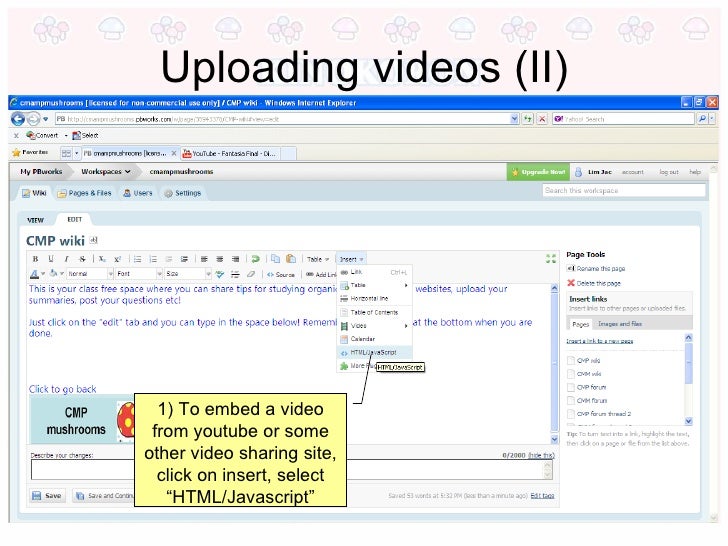728x546 pixels.
Task: Open the address bar history dropdown
Action: 514,119
